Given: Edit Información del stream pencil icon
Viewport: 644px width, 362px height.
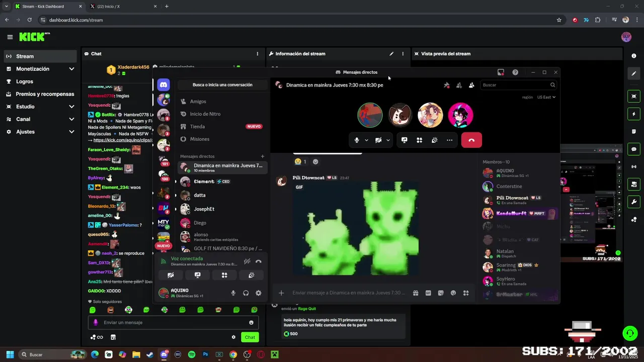Looking at the screenshot, I should pos(391,54).
